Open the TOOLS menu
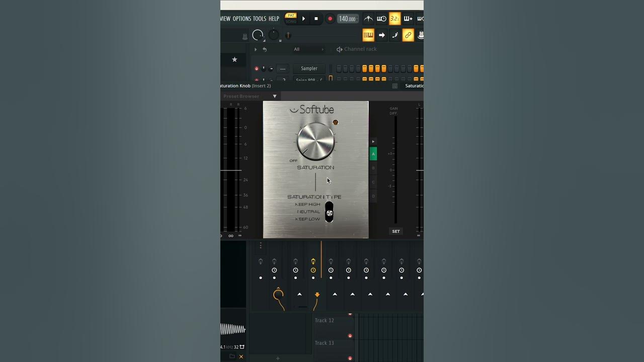 coord(260,19)
